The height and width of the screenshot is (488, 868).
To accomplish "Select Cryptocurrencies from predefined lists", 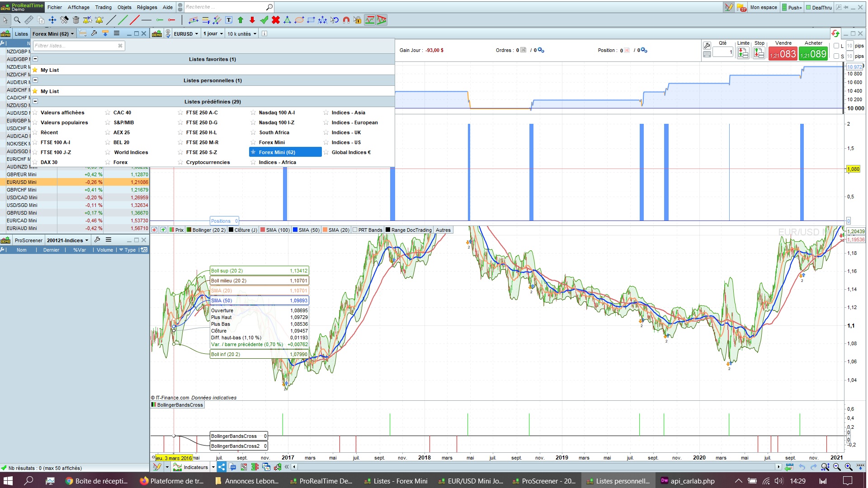I will (208, 162).
